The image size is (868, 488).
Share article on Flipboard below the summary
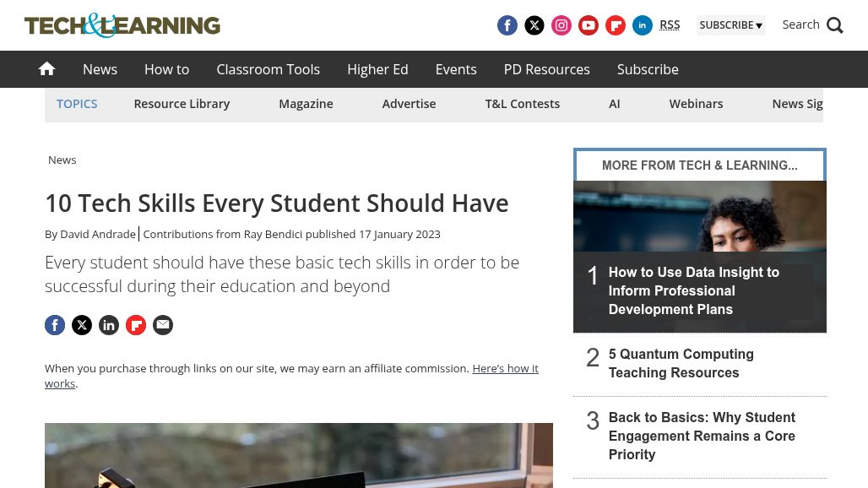(x=136, y=325)
